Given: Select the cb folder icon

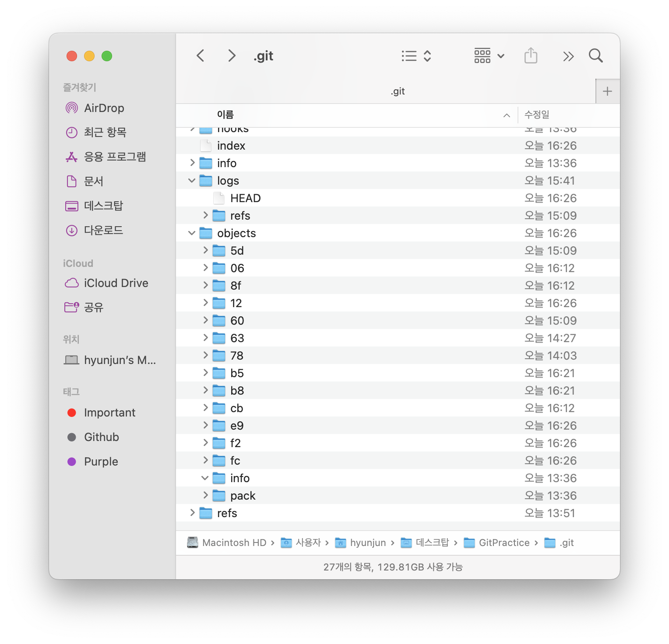Looking at the screenshot, I should [x=219, y=408].
